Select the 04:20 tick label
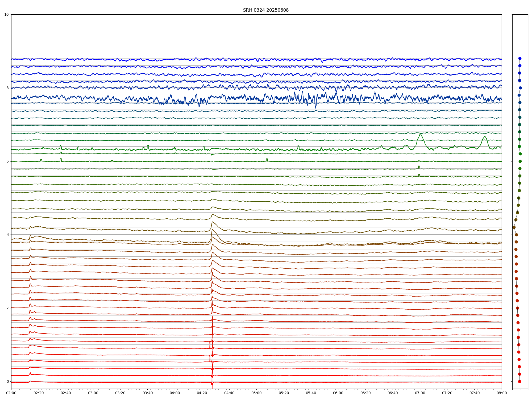532x399 pixels. pos(202,393)
